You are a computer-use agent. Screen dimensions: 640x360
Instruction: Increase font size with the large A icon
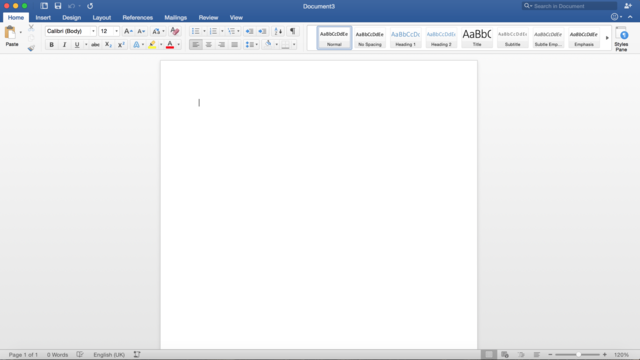pyautogui.click(x=128, y=31)
